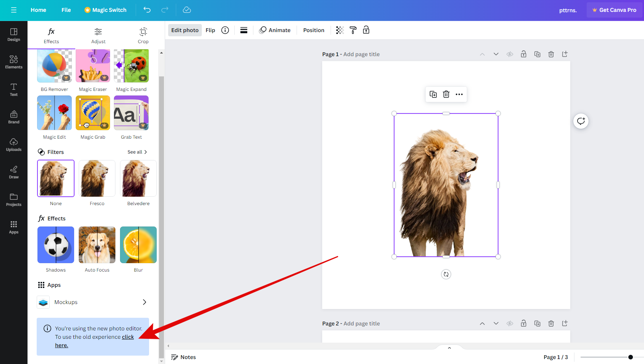Open the Elements sidebar panel
Image resolution: width=644 pixels, height=364 pixels.
(14, 62)
